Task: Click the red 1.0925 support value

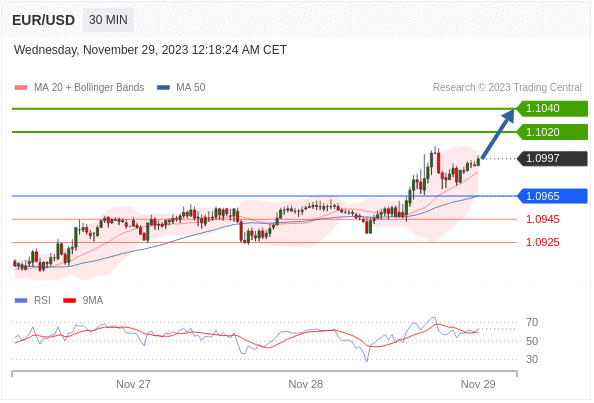Action: tap(542, 242)
